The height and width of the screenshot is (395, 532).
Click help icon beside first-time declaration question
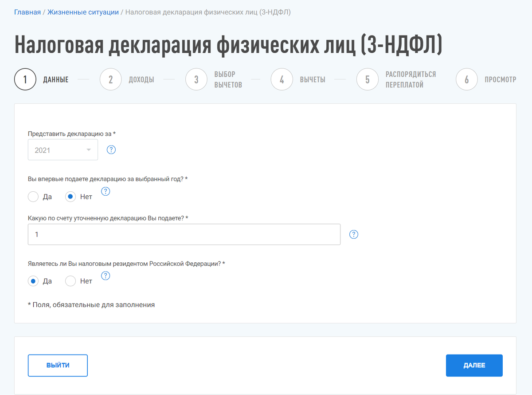click(105, 191)
